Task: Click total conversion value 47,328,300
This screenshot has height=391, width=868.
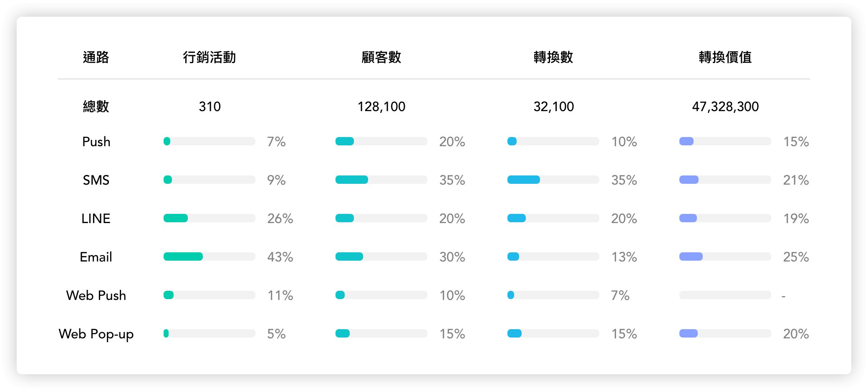Action: tap(725, 107)
